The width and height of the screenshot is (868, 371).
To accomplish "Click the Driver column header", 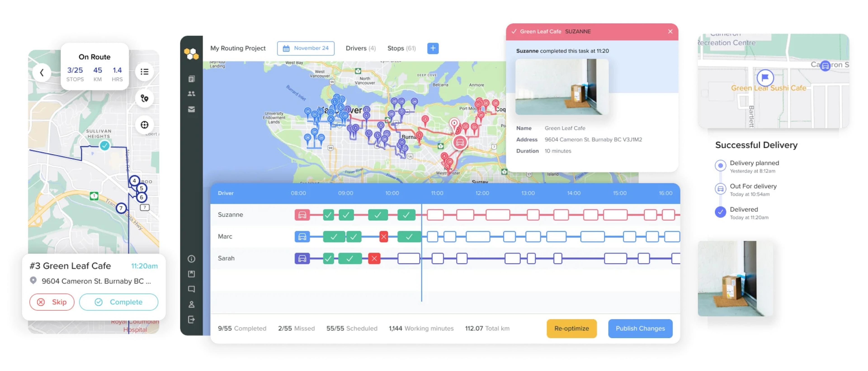I will 225,193.
